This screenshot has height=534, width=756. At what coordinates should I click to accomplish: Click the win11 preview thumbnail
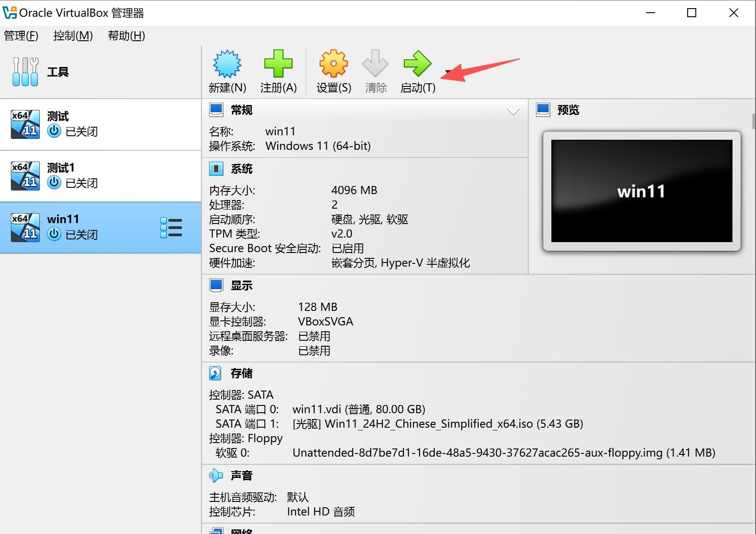pos(641,191)
